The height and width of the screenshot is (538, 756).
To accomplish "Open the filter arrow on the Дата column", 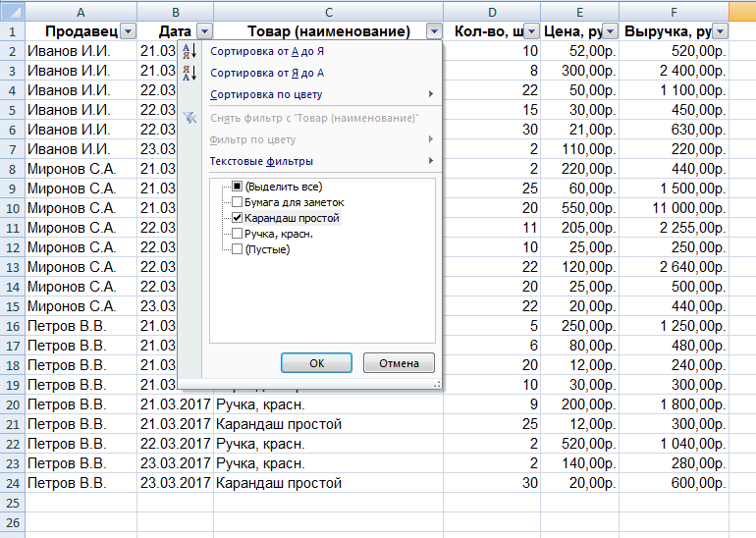I will click(x=205, y=31).
